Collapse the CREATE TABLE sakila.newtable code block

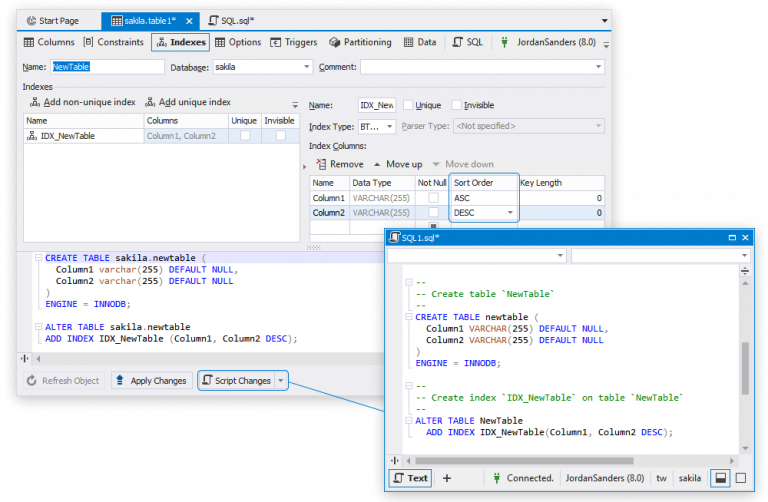(x=38, y=258)
